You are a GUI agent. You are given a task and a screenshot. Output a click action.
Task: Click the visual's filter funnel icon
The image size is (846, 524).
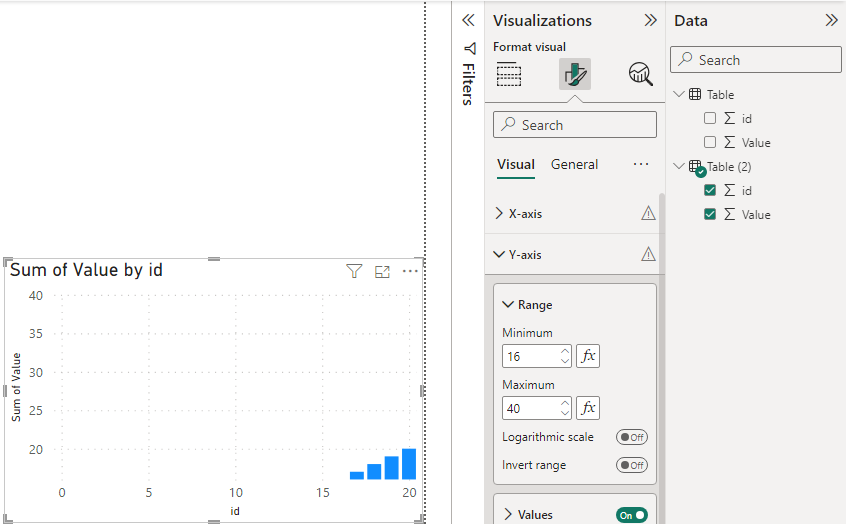tap(354, 271)
